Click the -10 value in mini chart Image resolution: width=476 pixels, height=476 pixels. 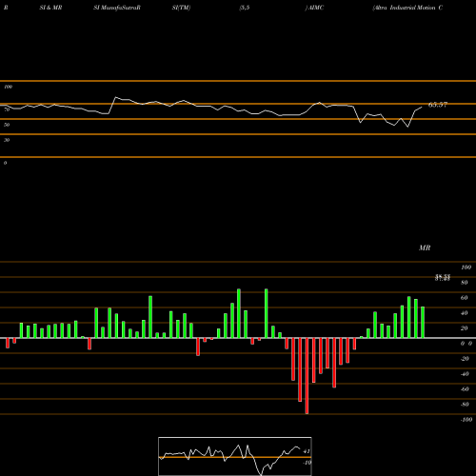tap(307, 463)
